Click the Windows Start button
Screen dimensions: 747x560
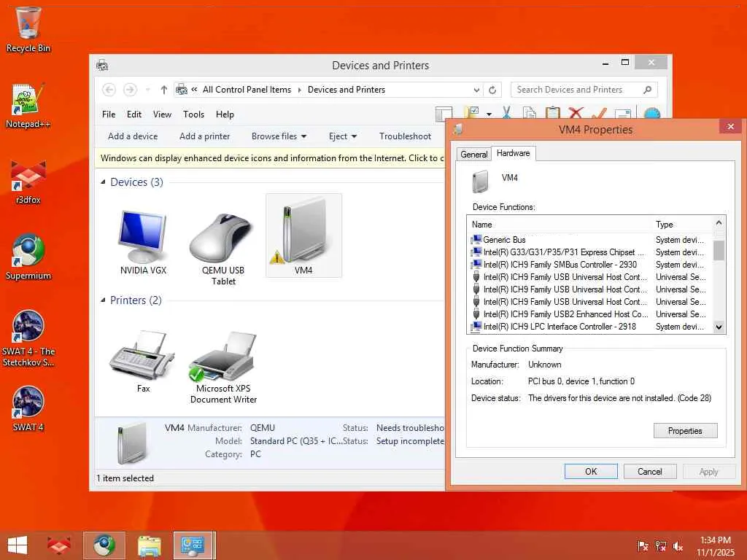coord(18,545)
